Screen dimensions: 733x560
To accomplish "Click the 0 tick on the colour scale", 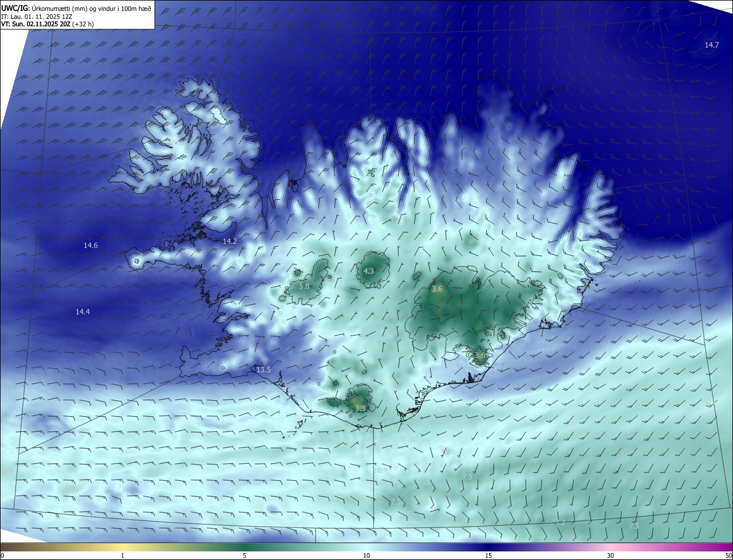I will (x=2, y=555).
